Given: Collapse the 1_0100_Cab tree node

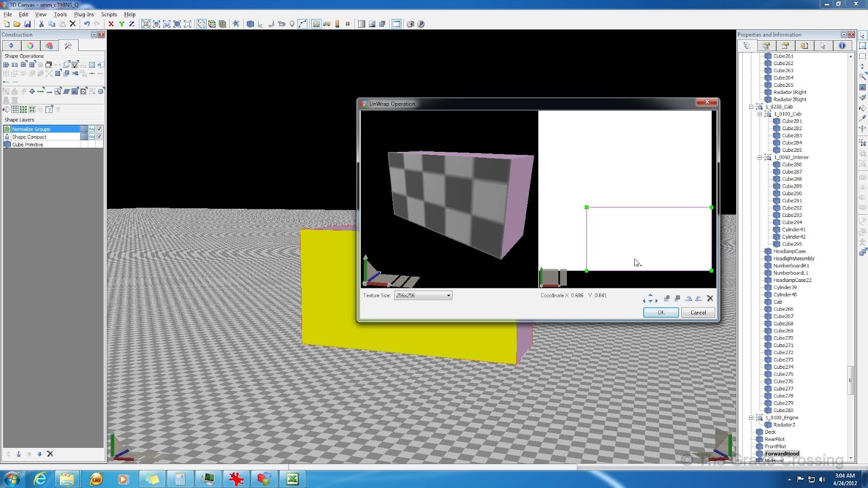Looking at the screenshot, I should [x=759, y=114].
